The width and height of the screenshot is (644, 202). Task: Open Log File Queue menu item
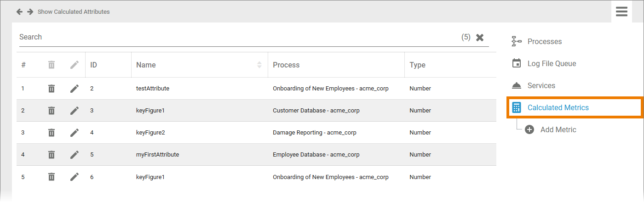(x=552, y=64)
